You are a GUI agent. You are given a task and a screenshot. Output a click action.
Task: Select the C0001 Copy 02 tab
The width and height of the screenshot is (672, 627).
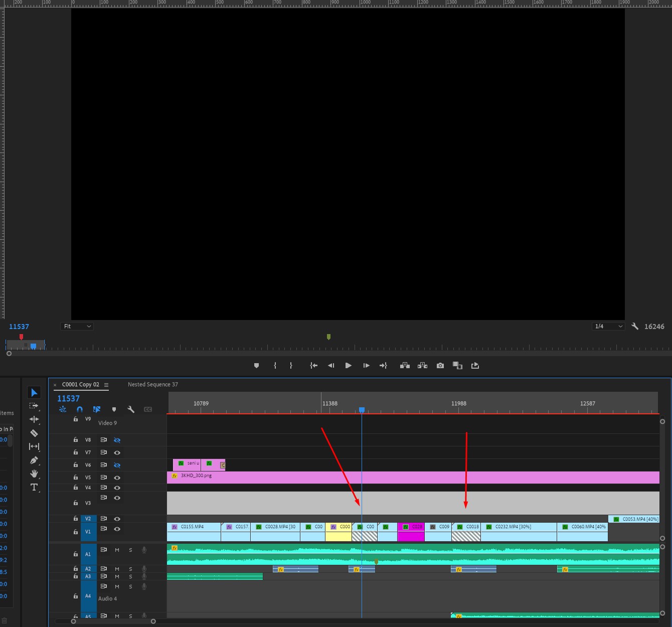[x=81, y=384]
